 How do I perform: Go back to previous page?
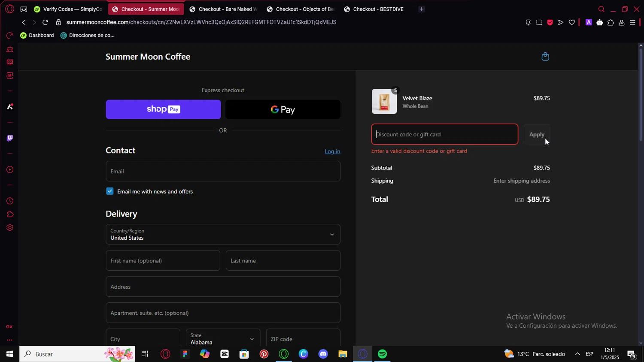point(24,22)
